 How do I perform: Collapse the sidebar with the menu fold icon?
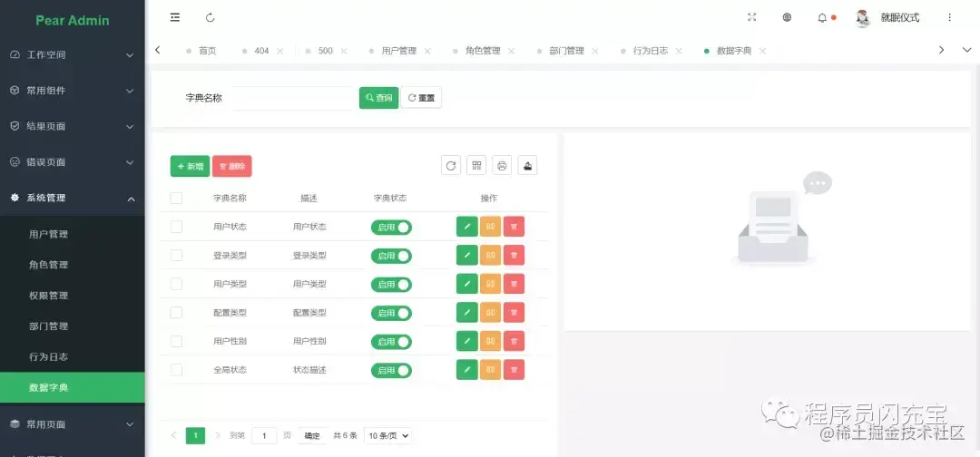(175, 17)
